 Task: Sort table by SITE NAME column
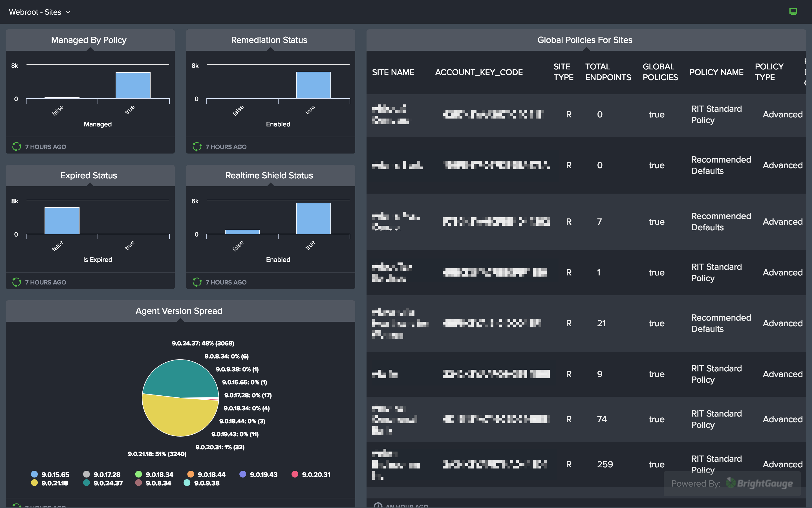pyautogui.click(x=393, y=72)
